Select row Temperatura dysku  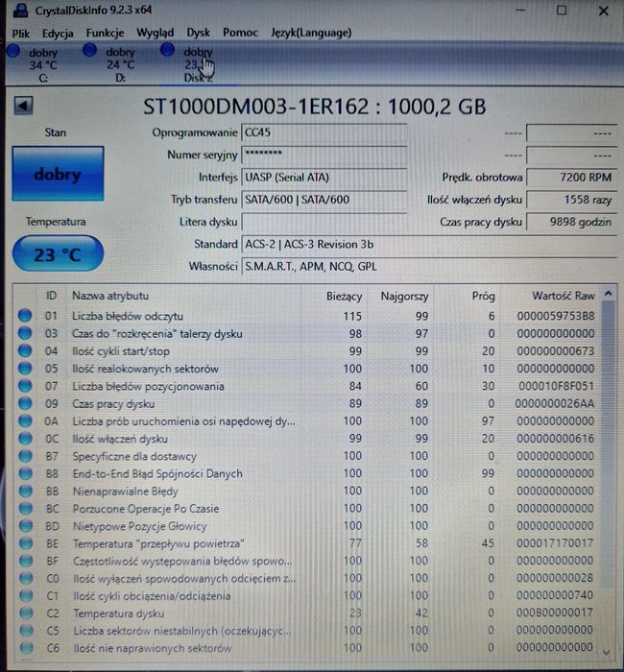(x=306, y=613)
